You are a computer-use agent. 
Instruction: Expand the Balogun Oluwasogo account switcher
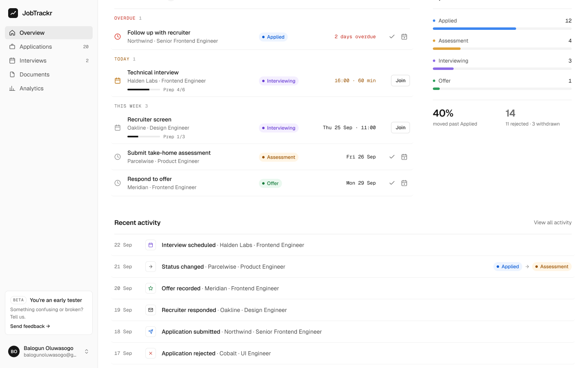(x=87, y=351)
